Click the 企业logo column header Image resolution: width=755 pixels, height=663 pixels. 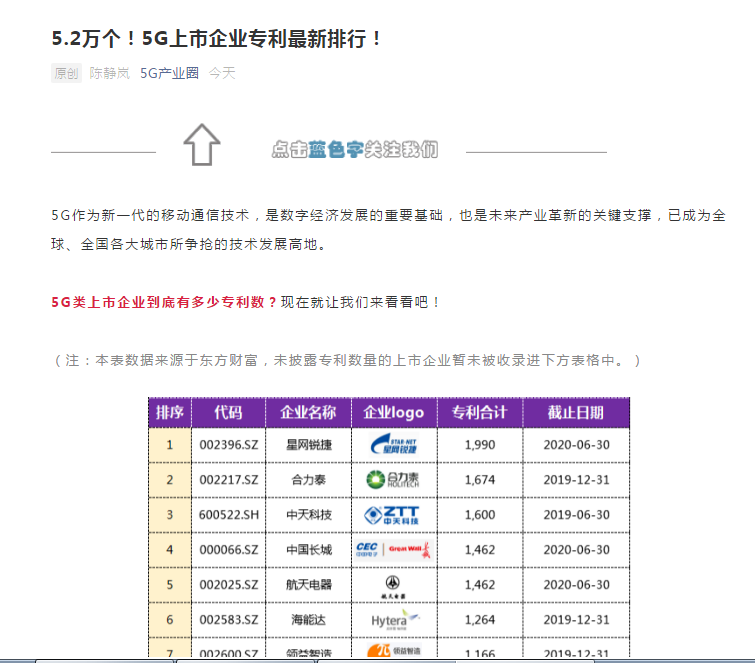(x=394, y=413)
